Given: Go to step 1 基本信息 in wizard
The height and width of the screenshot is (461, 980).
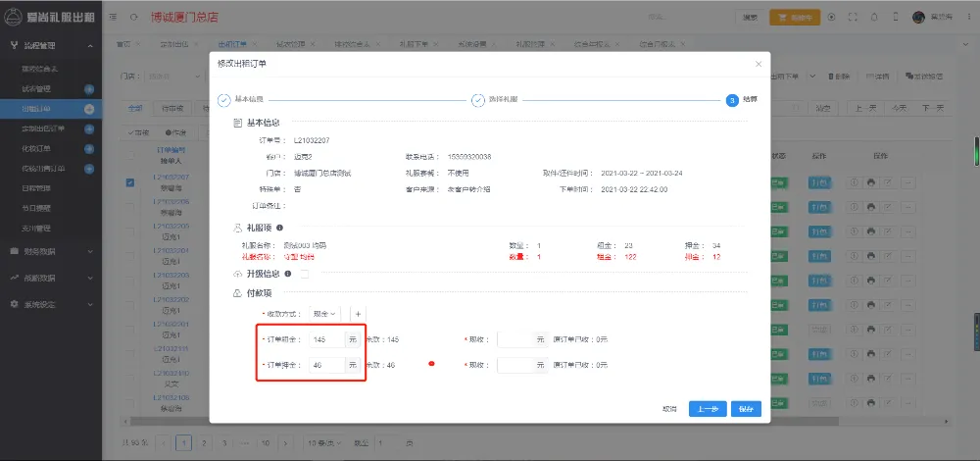Looking at the screenshot, I should coord(224,100).
